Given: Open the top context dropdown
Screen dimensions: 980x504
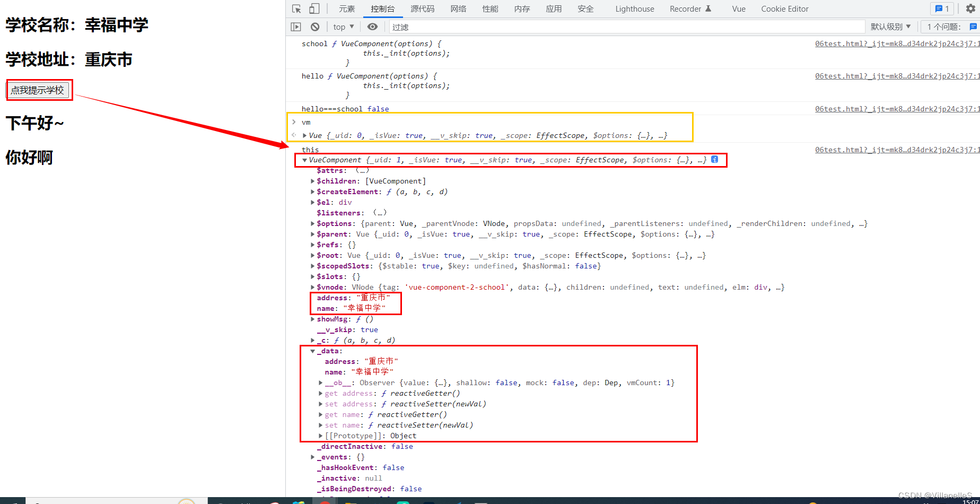Looking at the screenshot, I should point(344,27).
